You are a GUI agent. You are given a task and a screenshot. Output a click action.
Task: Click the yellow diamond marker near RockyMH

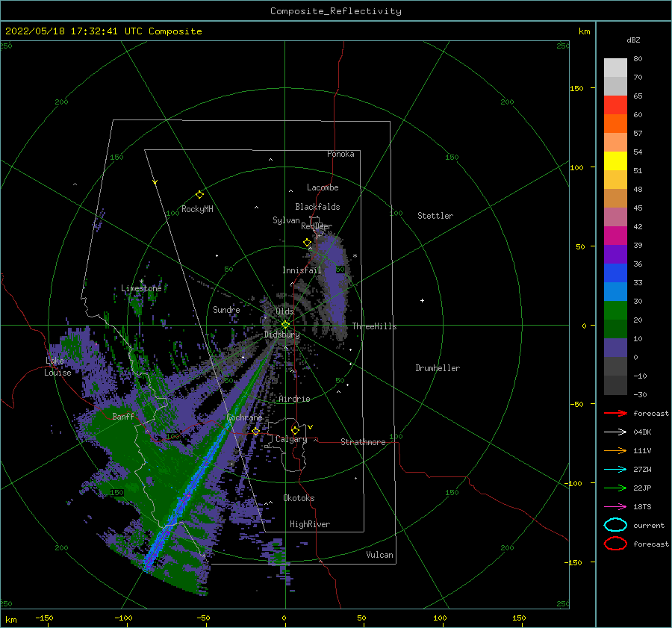199,195
